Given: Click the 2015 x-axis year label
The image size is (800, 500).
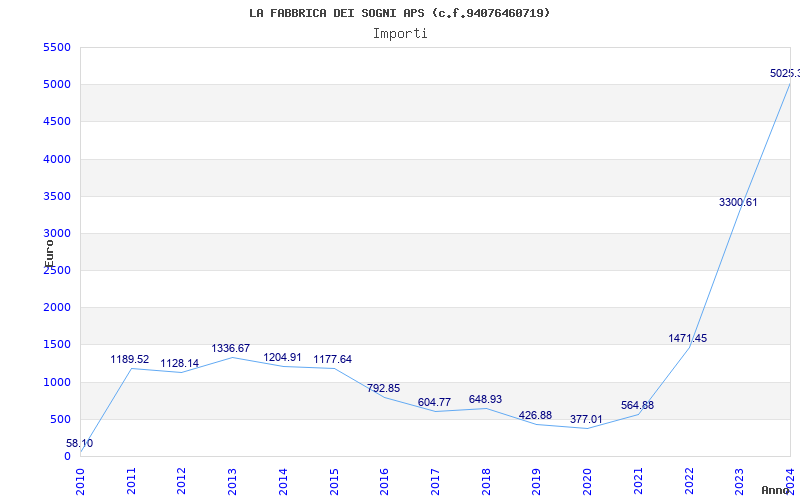Looking at the screenshot, I should pos(334,482).
